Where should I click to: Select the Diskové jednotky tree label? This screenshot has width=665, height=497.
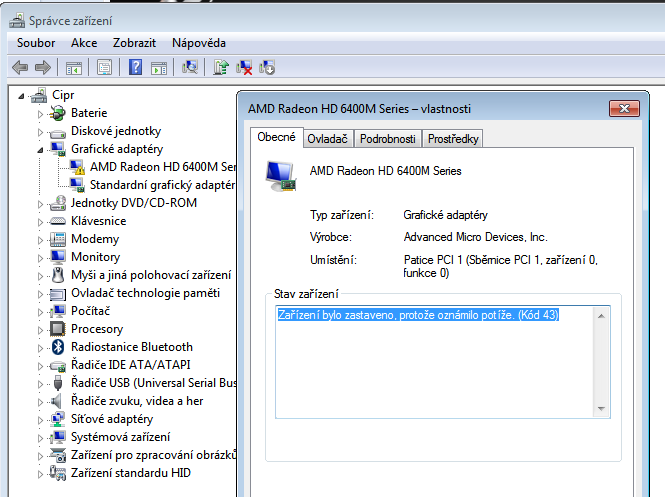tap(116, 131)
